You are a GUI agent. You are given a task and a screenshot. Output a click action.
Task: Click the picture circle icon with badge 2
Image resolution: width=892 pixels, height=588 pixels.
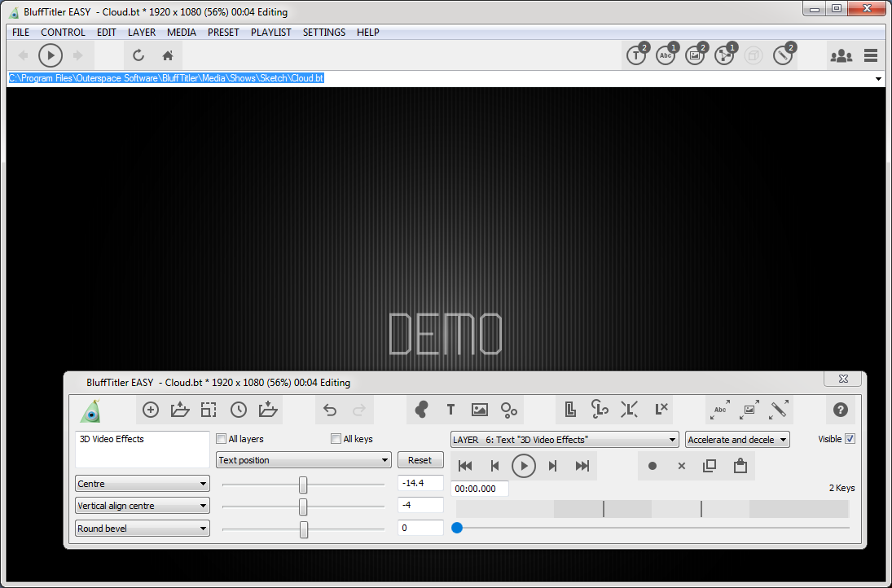pyautogui.click(x=696, y=55)
